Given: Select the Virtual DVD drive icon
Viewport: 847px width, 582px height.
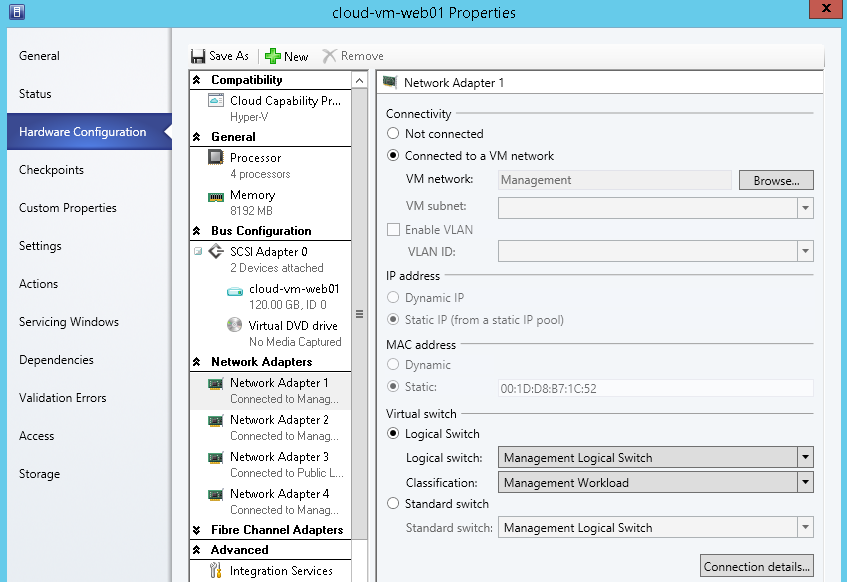Looking at the screenshot, I should [x=234, y=325].
